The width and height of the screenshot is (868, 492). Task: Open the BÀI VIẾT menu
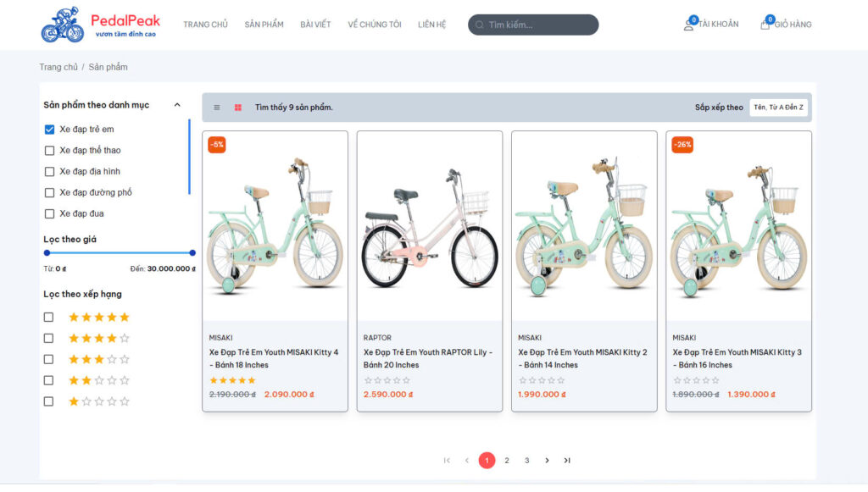(x=315, y=25)
